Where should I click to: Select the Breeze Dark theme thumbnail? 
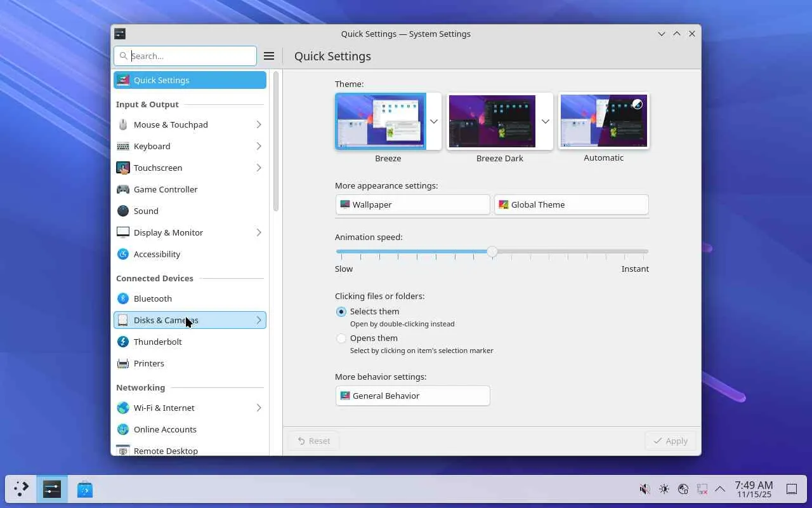click(x=493, y=121)
